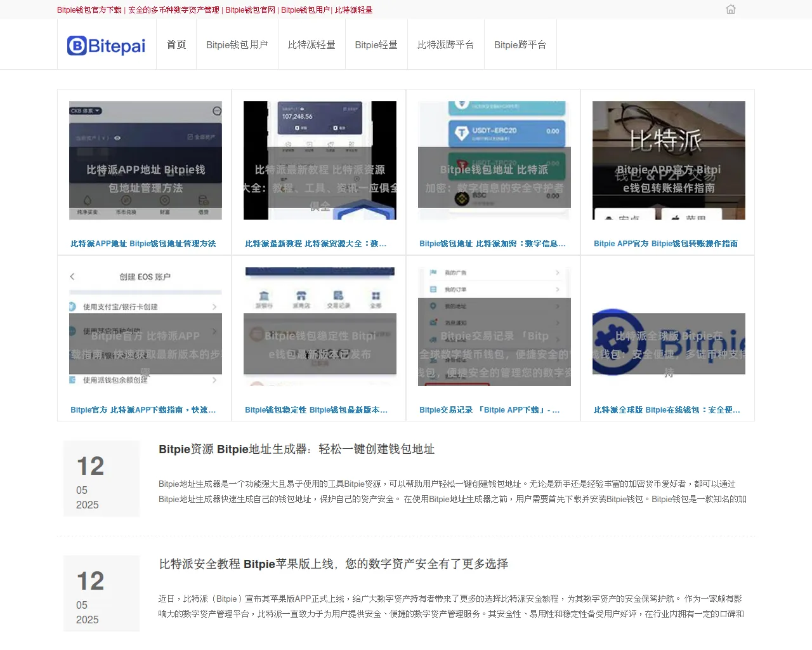The image size is (812, 650).
Task: Open thumbnail for Bitpie官方 比特派APP下载指南
Action: pyautogui.click(x=145, y=326)
